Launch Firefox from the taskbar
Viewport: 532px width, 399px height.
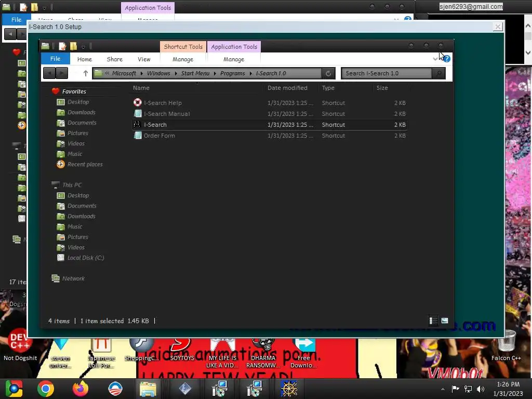(x=81, y=389)
